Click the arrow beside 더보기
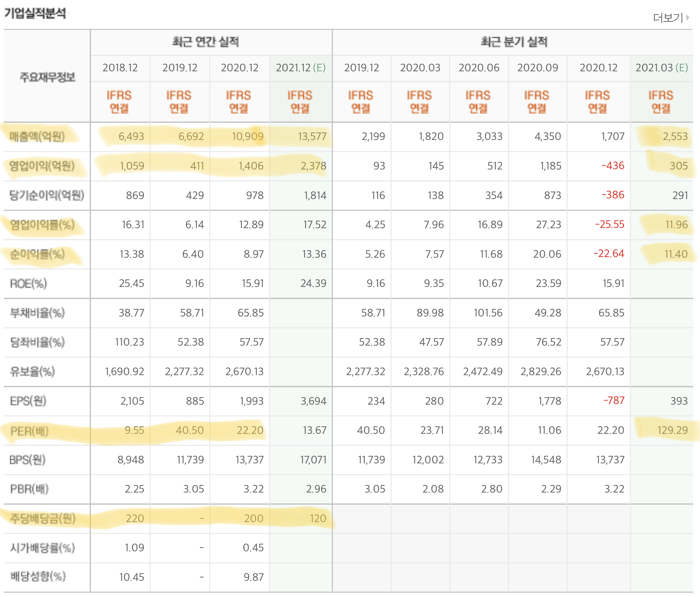700x597 pixels. click(688, 18)
